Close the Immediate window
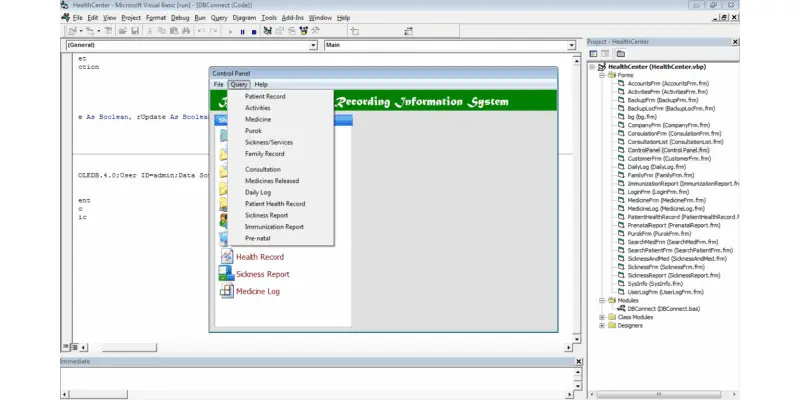The image size is (800, 400). pos(579,362)
